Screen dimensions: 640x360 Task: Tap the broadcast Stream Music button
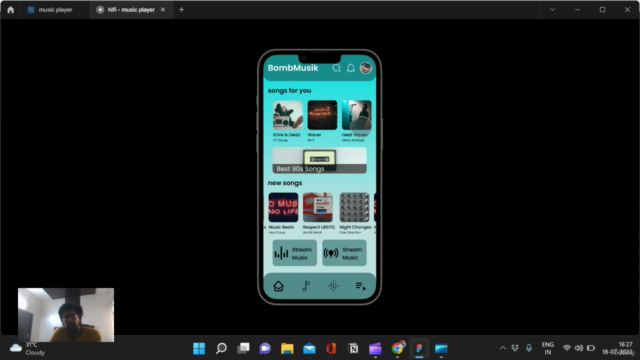click(x=344, y=253)
